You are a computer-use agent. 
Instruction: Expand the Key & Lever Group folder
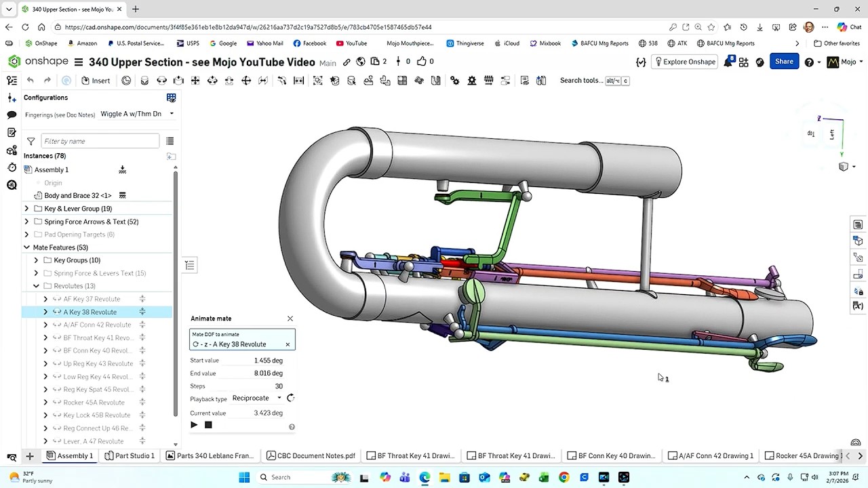(x=26, y=209)
